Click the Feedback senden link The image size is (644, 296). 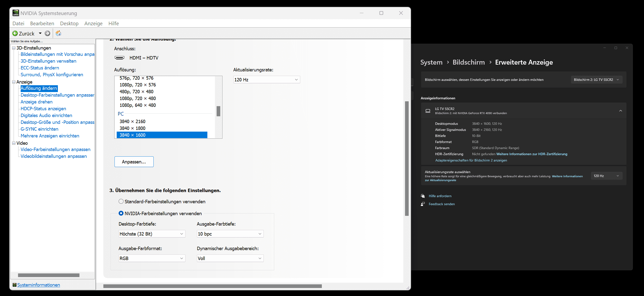(442, 204)
